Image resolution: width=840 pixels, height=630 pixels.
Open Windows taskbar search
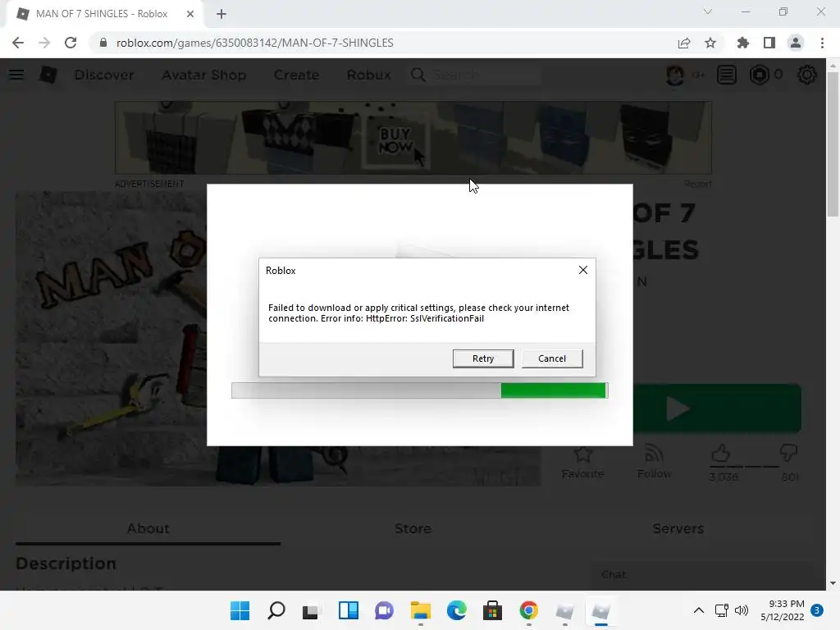pos(276,610)
